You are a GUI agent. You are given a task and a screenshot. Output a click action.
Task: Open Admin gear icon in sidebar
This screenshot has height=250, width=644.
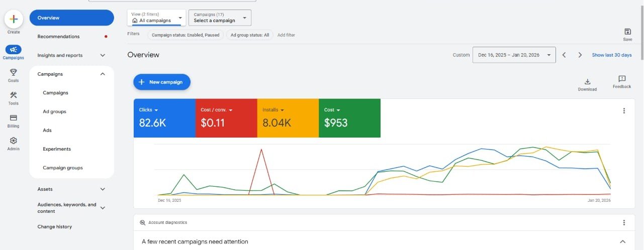(x=14, y=141)
